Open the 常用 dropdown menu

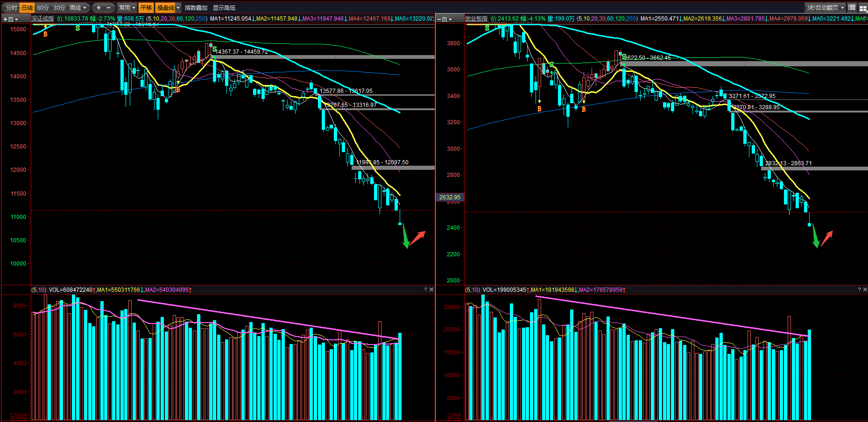pos(127,7)
